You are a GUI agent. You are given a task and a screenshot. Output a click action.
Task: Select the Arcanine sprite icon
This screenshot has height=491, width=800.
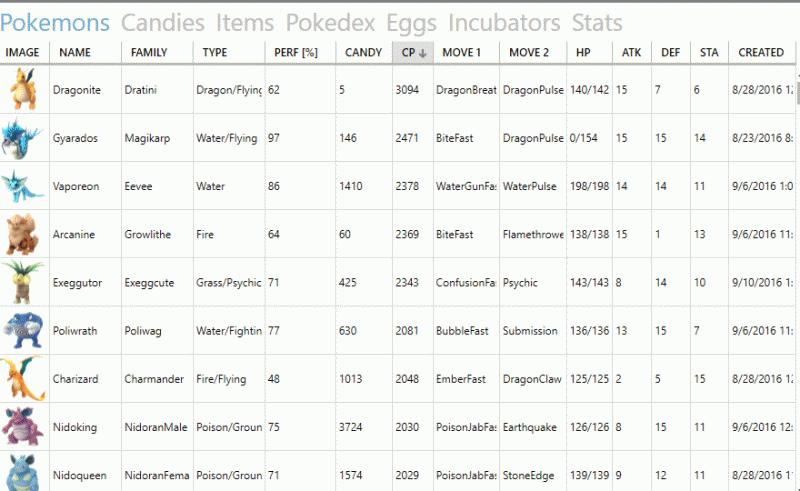tap(22, 234)
